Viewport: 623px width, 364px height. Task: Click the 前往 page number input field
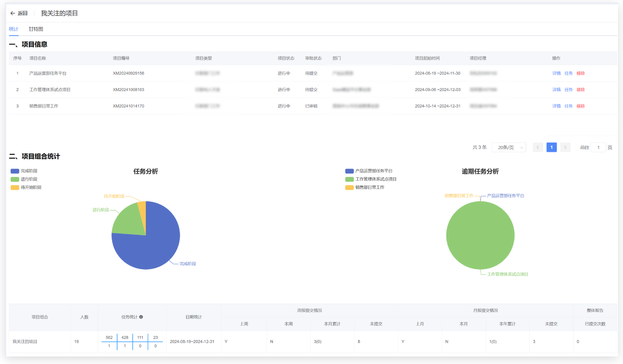click(598, 148)
